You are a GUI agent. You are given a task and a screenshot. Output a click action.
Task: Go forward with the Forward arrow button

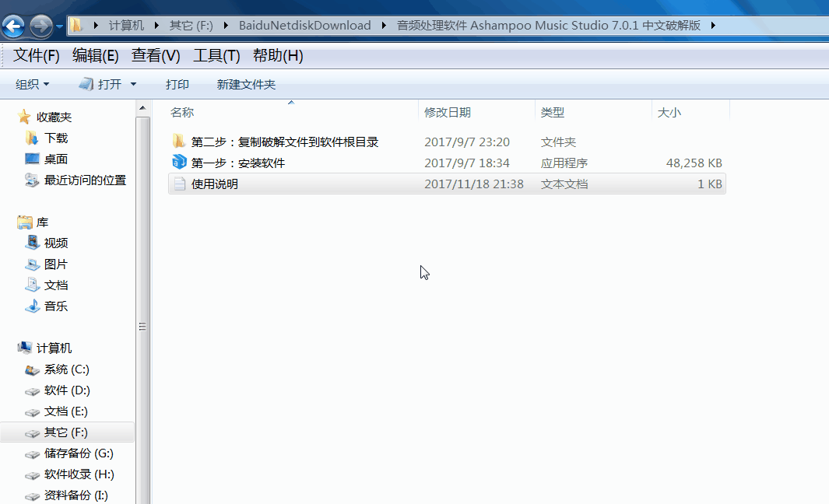click(x=41, y=26)
